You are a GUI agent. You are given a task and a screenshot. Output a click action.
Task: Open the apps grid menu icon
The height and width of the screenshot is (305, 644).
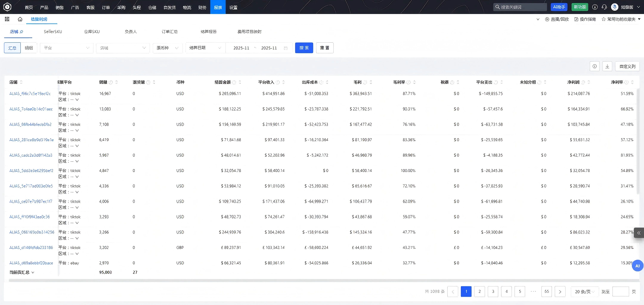[x=7, y=19]
